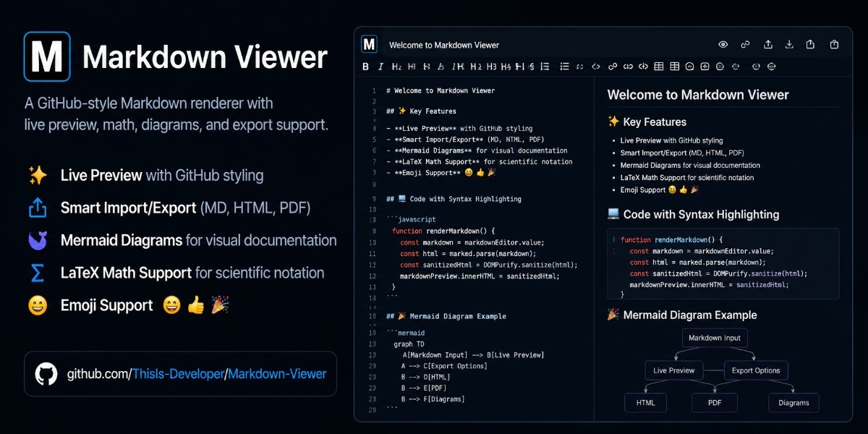This screenshot has height=434, width=868.
Task: Import a file with the upload tray icon
Action: (768, 44)
